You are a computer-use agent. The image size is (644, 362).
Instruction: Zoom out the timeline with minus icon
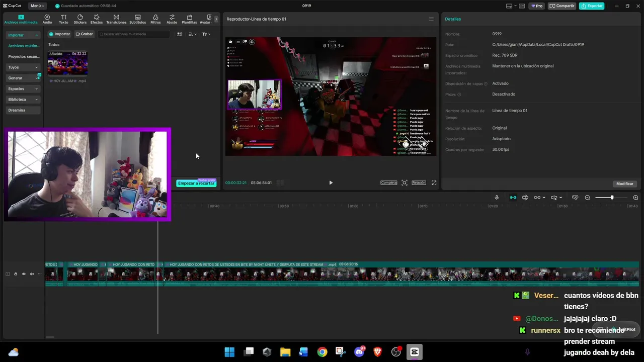point(587,198)
